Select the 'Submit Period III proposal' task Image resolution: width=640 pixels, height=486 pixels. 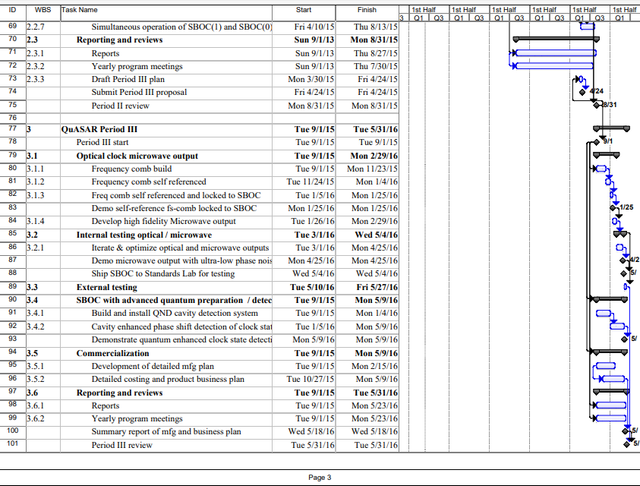click(x=139, y=92)
